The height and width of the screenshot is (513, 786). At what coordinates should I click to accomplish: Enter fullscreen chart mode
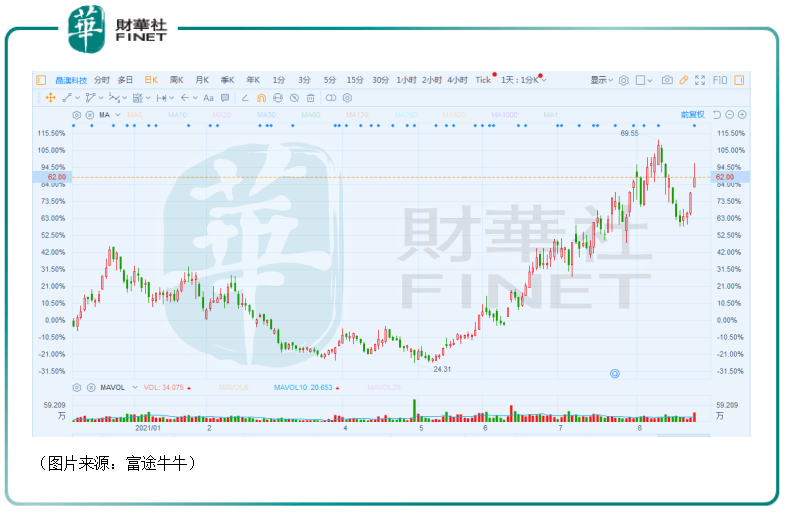[700, 80]
